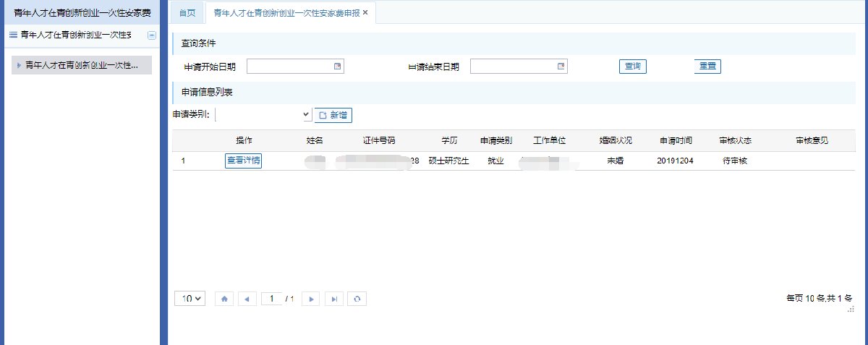Jump to last page arrow
The width and height of the screenshot is (868, 345).
click(333, 299)
